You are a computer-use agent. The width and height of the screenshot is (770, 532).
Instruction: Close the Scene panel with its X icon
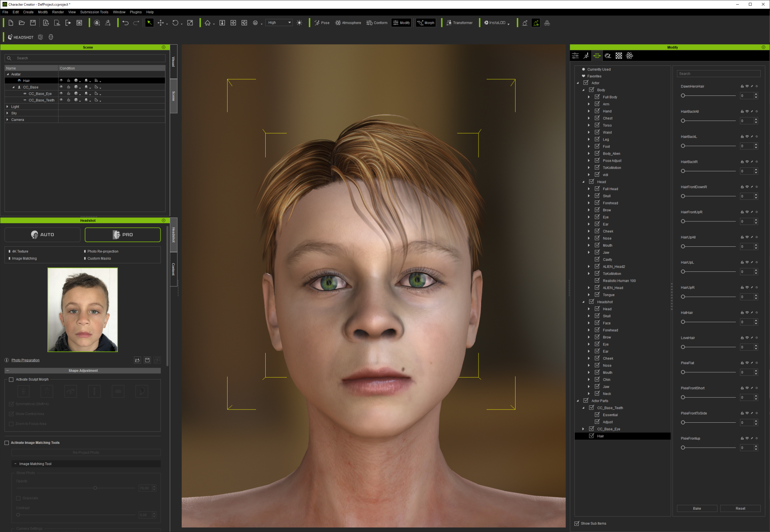pos(164,47)
